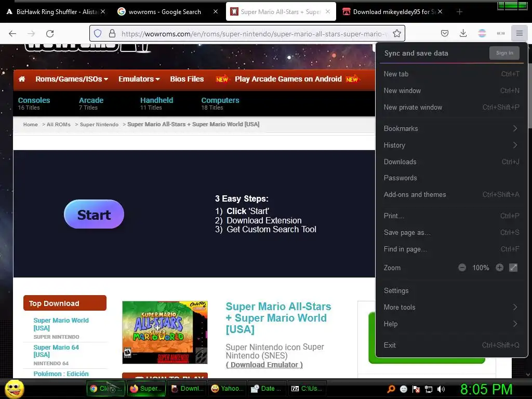Open Add-ons and themes
This screenshot has height=399, width=532.
[x=451, y=195]
